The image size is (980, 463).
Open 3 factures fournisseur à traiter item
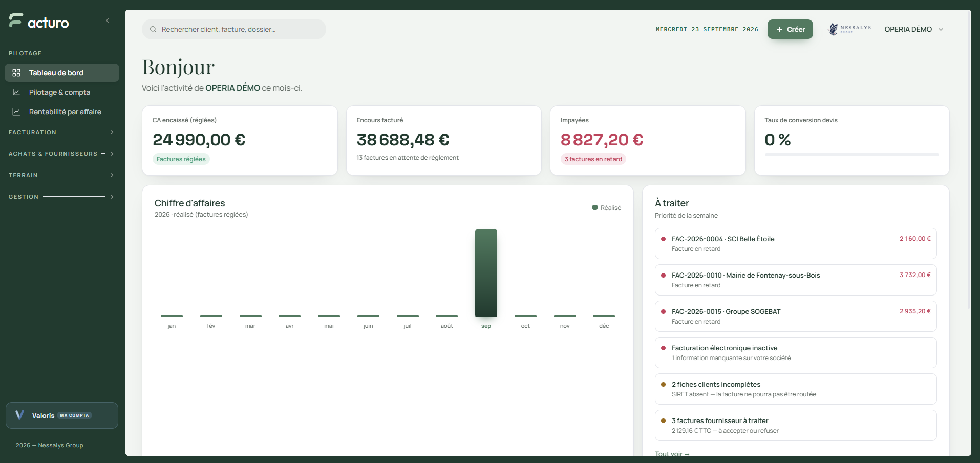click(796, 425)
